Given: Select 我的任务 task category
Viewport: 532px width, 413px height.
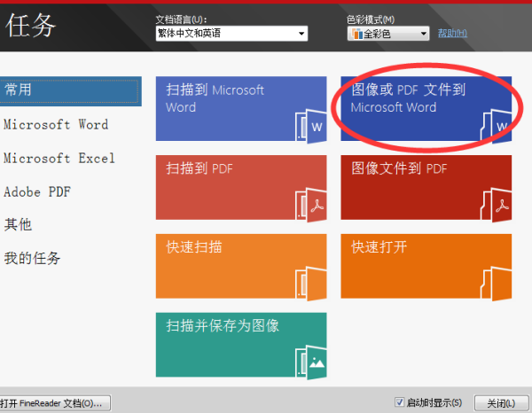Looking at the screenshot, I should [32, 259].
